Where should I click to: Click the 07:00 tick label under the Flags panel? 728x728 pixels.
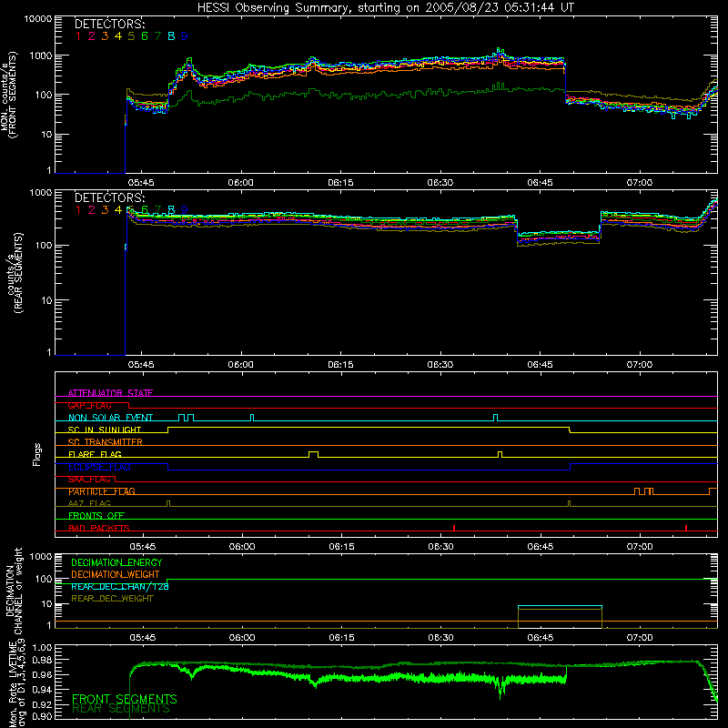[x=640, y=547]
